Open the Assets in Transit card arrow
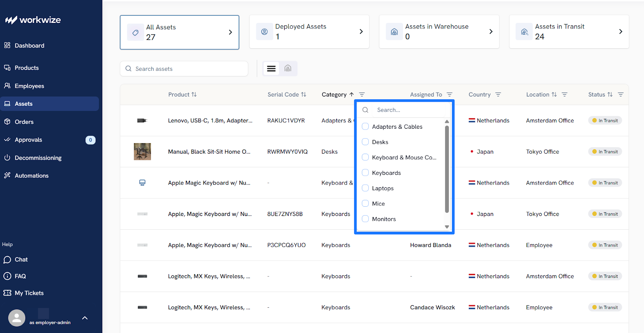The height and width of the screenshot is (333, 644). tap(620, 32)
